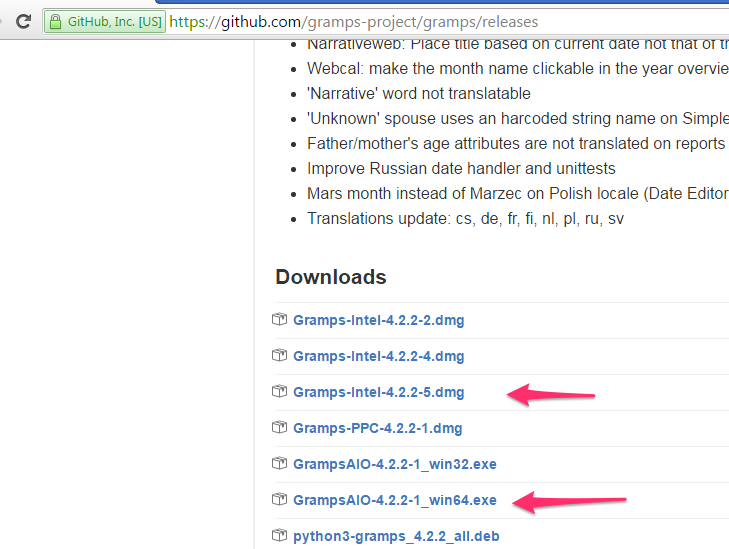The image size is (729, 549).
Task: Click package icon beside GrampsAIO win32 exe
Action: tap(279, 464)
